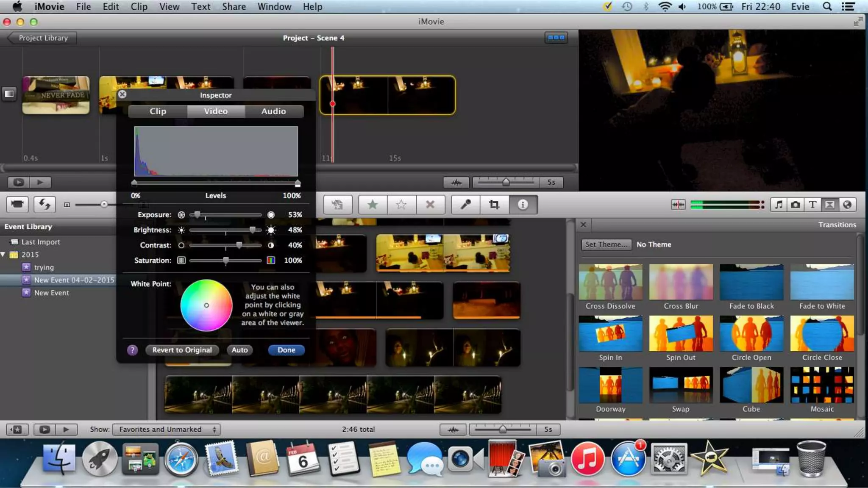This screenshot has width=868, height=488.
Task: Go back to Project Library
Action: 42,38
